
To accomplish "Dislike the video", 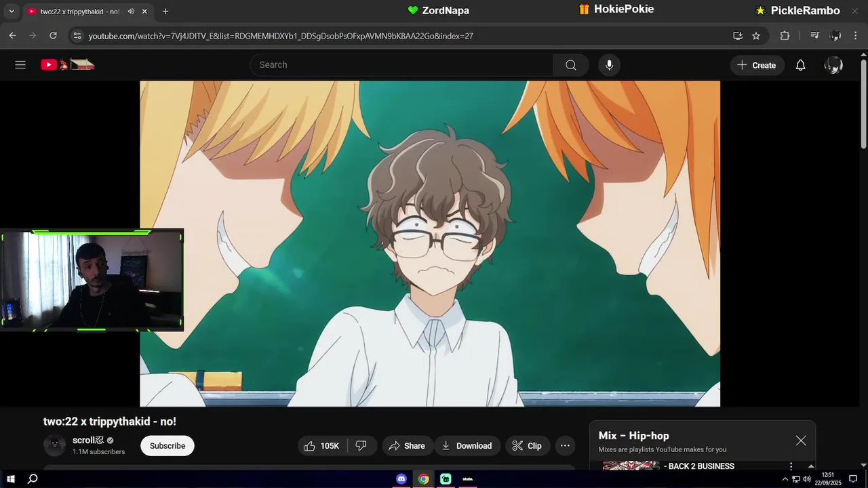I will tap(361, 446).
